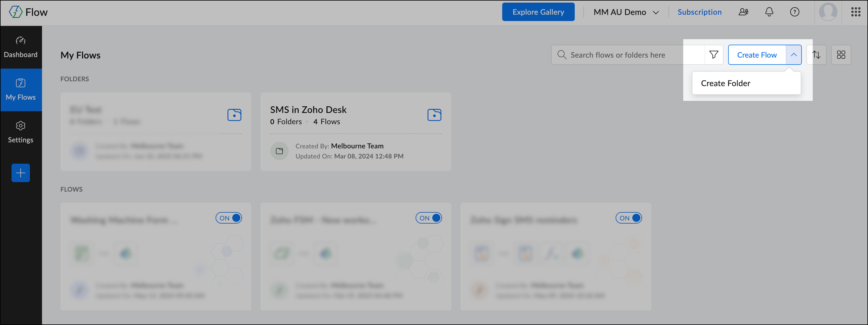This screenshot has height=325, width=868.
Task: Open the members icon in header
Action: (x=743, y=12)
